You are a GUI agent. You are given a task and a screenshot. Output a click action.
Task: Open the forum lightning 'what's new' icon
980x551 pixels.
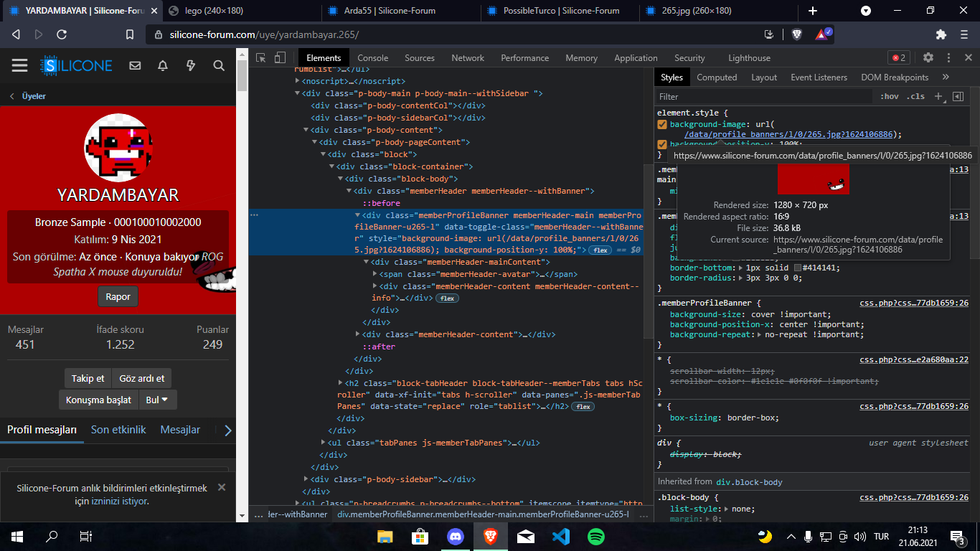click(x=191, y=66)
